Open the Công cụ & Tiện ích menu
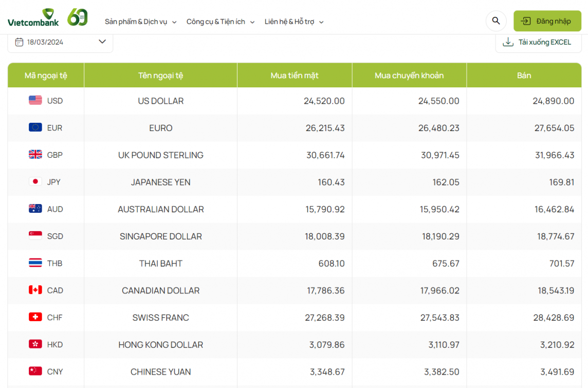The height and width of the screenshot is (388, 588). point(216,22)
